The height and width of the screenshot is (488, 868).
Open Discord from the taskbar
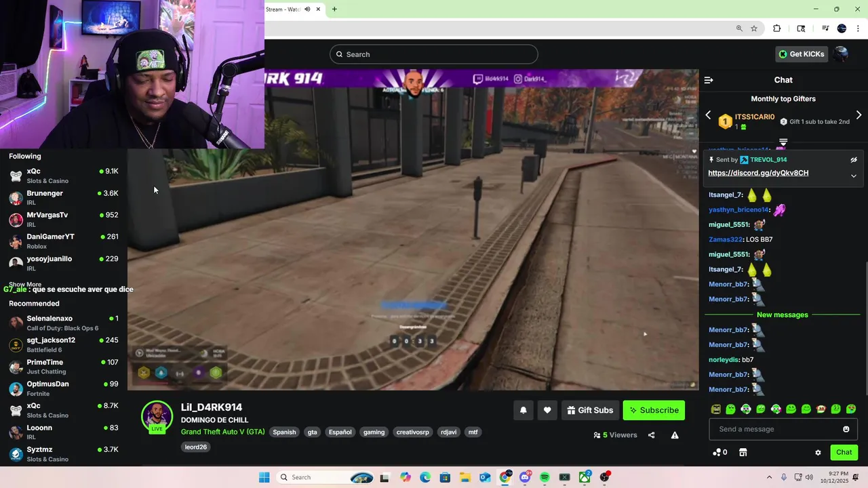click(525, 477)
